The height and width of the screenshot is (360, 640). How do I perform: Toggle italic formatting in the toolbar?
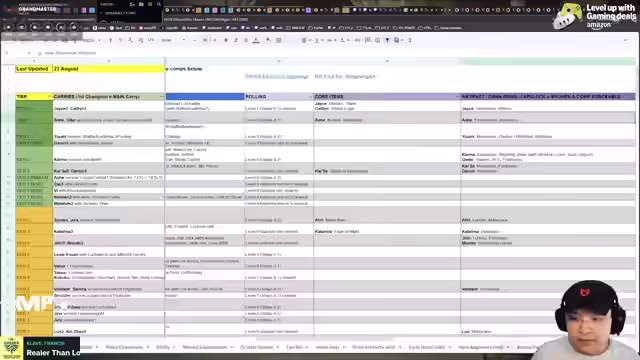point(236,40)
